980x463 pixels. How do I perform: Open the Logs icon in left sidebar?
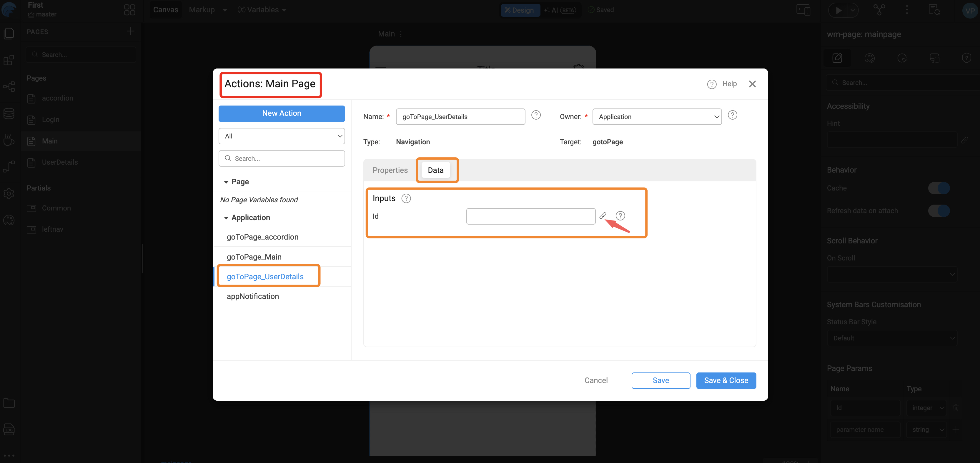point(9,429)
